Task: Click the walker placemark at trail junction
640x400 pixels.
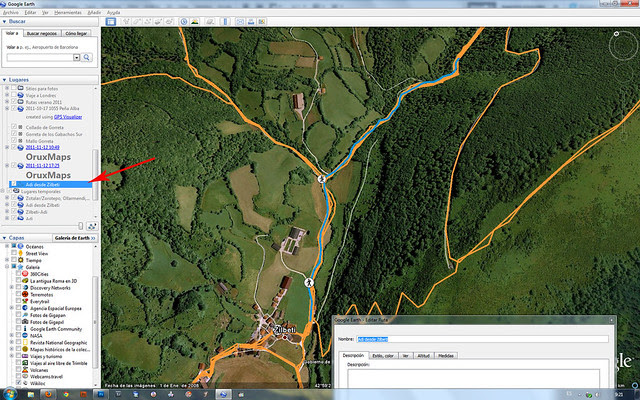Action: tap(322, 179)
